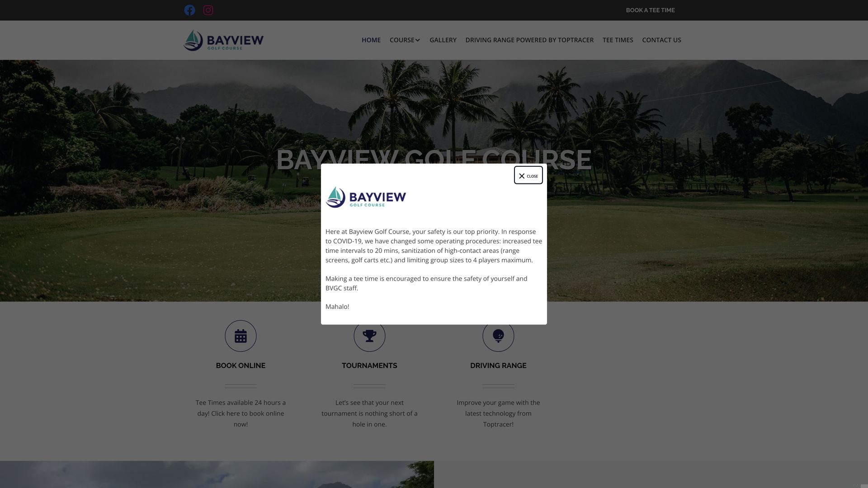Click "Tee Times available 24 hours" text
The width and height of the screenshot is (868, 488).
point(241,413)
